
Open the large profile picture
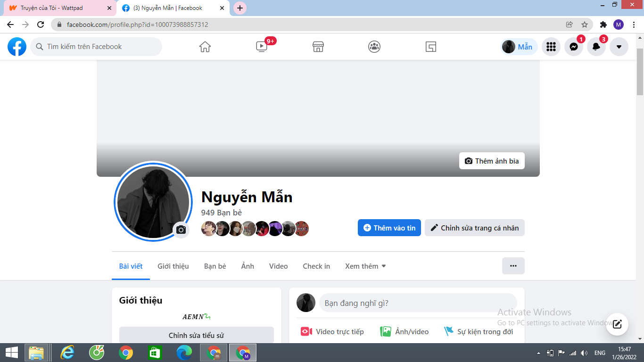pyautogui.click(x=153, y=202)
